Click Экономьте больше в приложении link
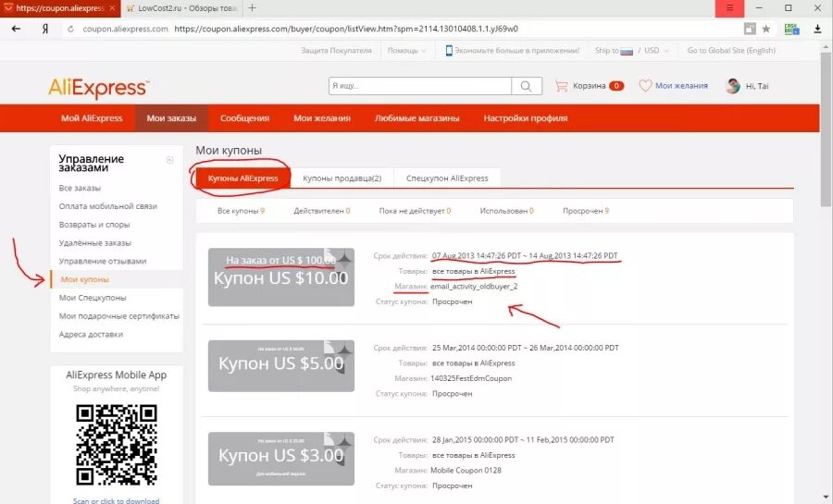 (516, 50)
